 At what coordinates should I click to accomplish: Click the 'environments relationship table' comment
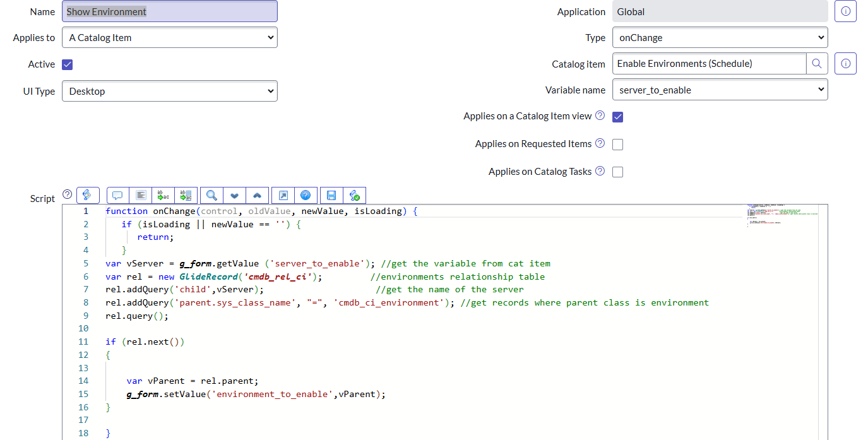(x=458, y=276)
